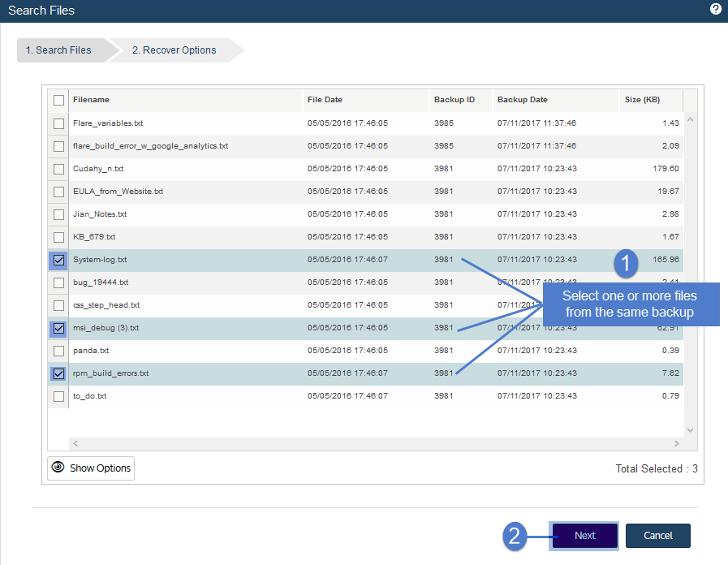This screenshot has width=728, height=565.
Task: Open the help question mark icon
Action: point(716,9)
